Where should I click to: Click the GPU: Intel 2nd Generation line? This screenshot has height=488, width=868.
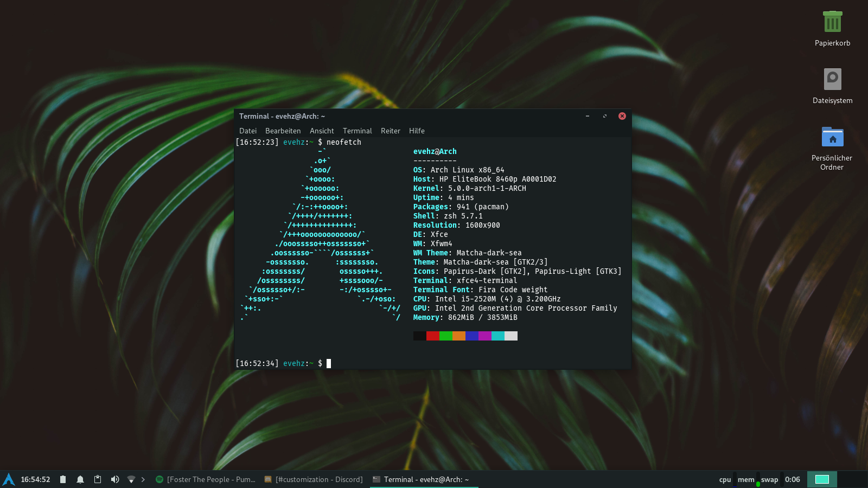515,308
